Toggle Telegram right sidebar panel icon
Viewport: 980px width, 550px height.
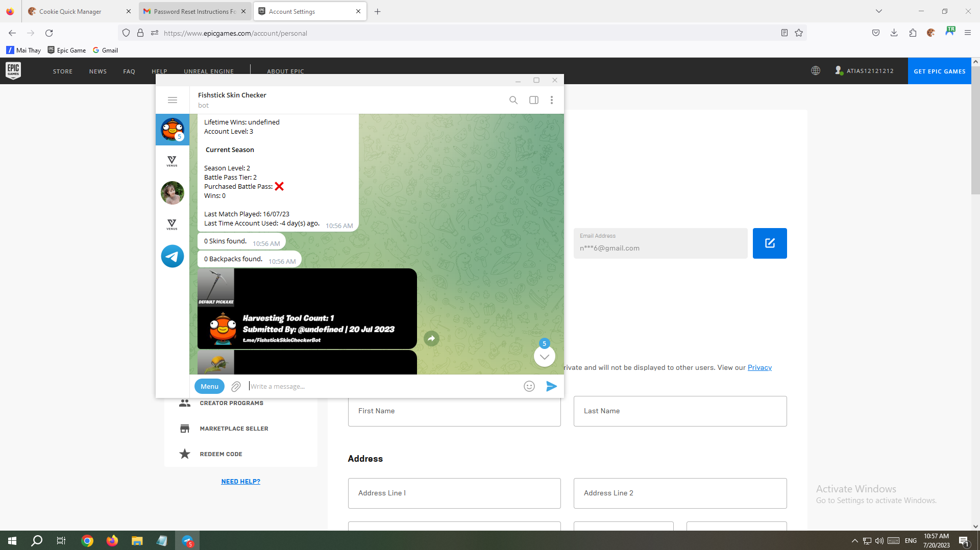534,100
